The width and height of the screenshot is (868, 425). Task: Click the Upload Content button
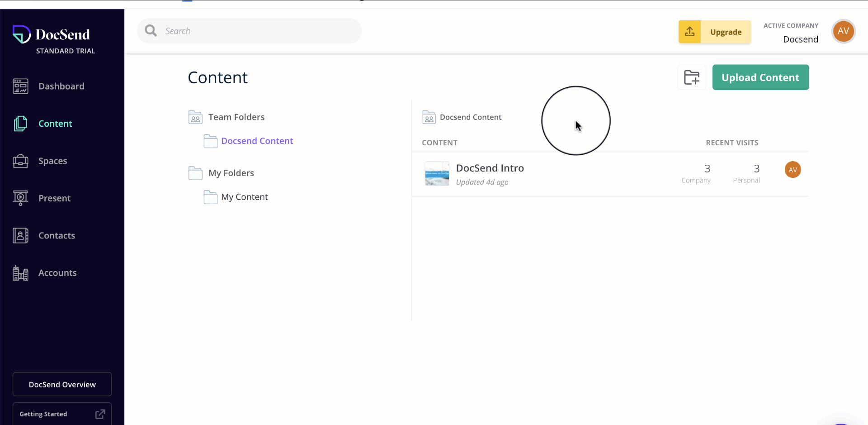click(760, 77)
